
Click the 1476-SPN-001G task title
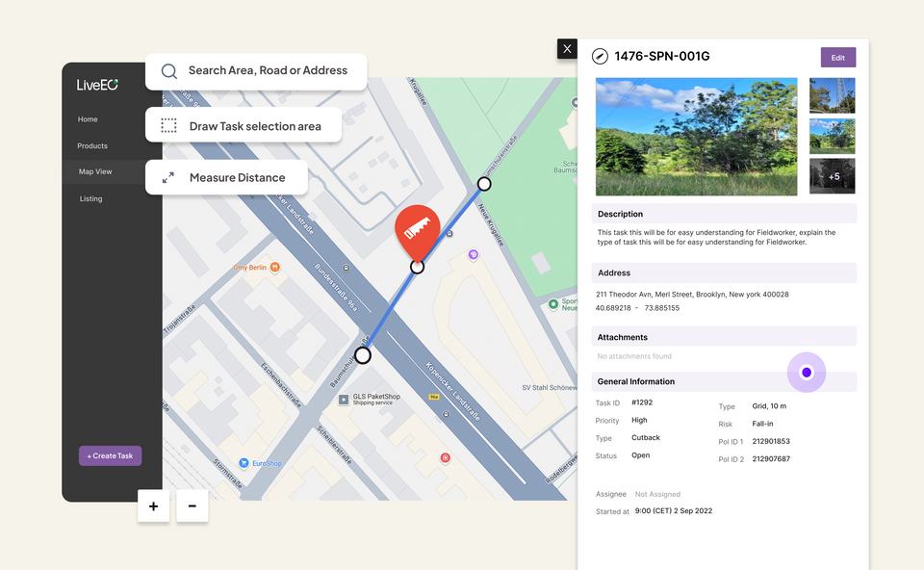(x=662, y=56)
